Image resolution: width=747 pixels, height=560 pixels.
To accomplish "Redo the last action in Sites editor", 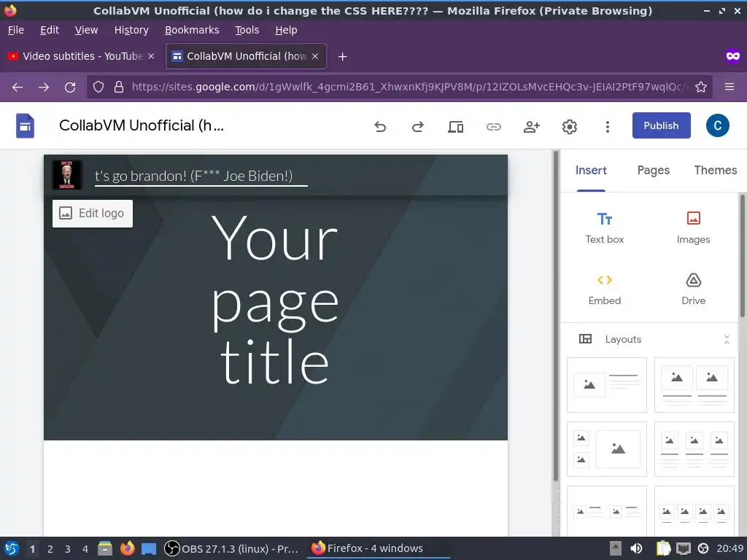I will 417,127.
